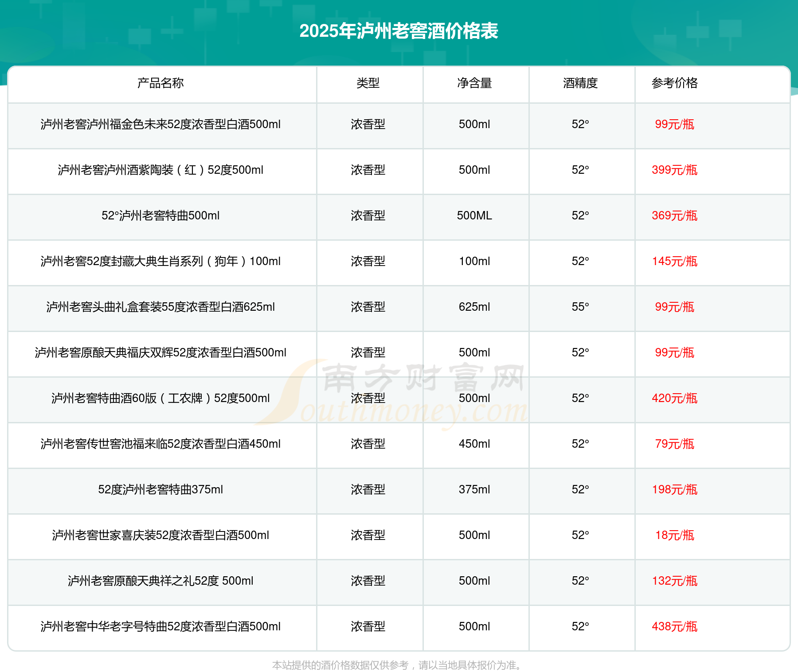Click the title 2025年泸州老窖酒价格表
The height and width of the screenshot is (672, 798).
[399, 31]
